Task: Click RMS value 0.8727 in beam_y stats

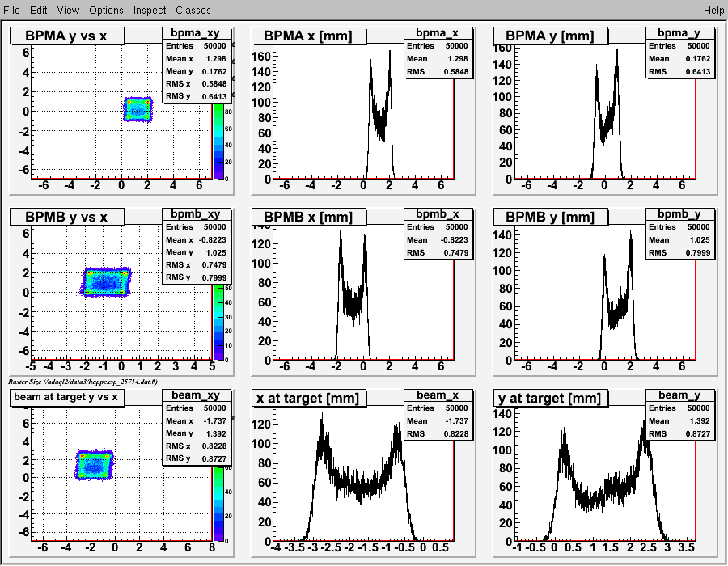Action: pos(698,433)
